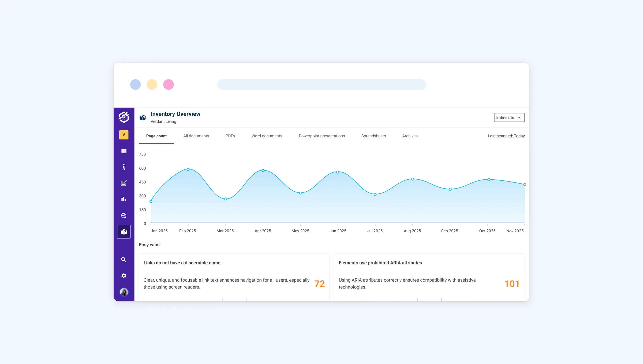The image size is (643, 364).
Task: Click the Last scanned: Today link
Action: tap(506, 136)
